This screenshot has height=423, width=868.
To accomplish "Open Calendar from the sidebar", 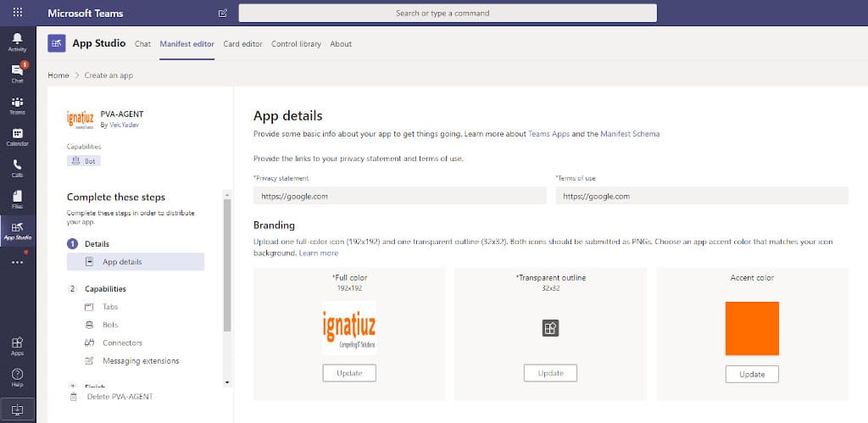I will (17, 136).
